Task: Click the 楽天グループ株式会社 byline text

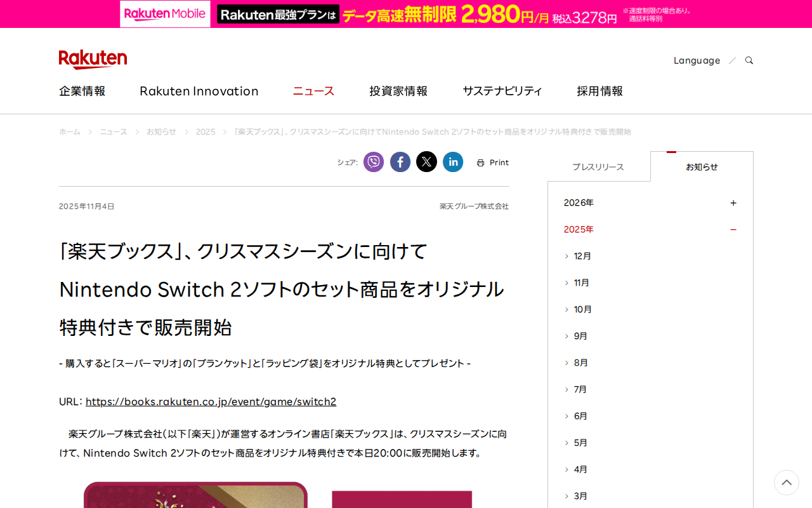Action: tap(475, 206)
